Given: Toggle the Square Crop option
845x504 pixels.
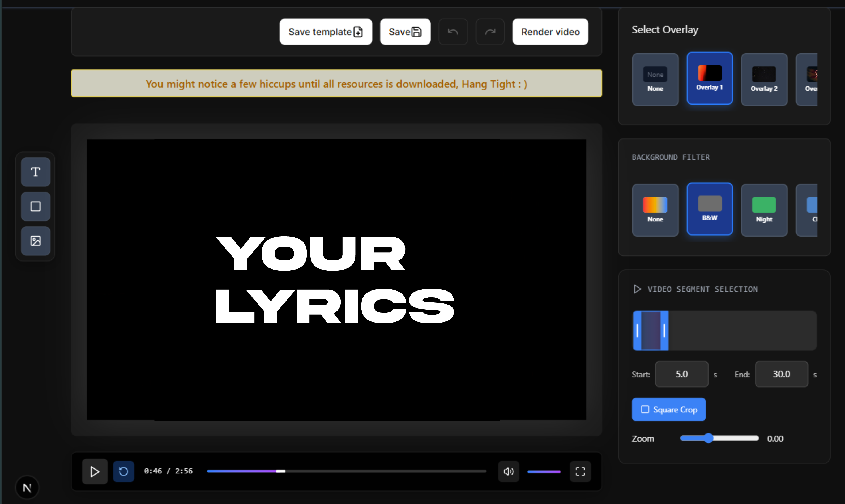Looking at the screenshot, I should coord(668,410).
